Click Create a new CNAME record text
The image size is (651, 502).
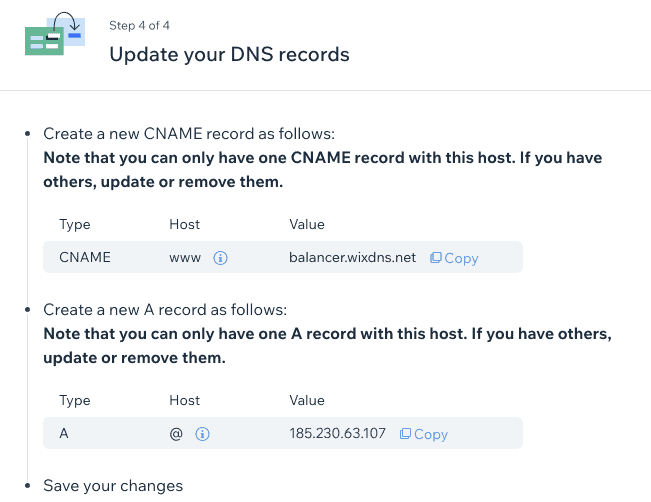pyautogui.click(x=189, y=134)
